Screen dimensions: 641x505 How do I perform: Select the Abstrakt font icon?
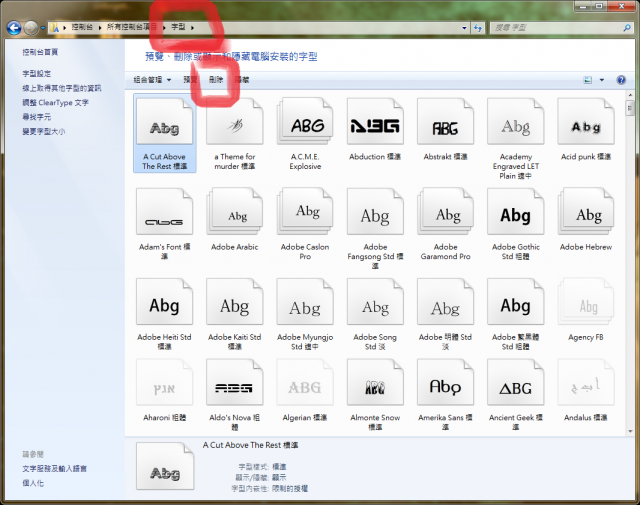[x=446, y=121]
